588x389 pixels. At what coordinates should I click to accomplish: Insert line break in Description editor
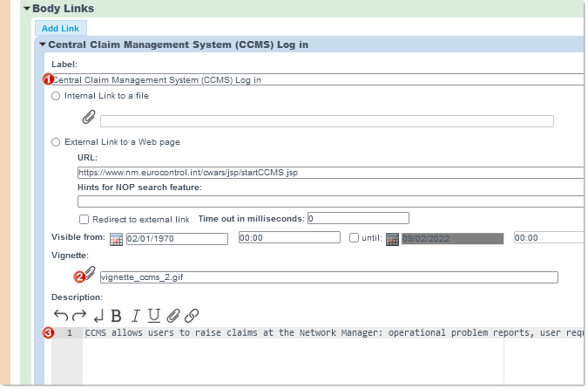pyautogui.click(x=98, y=316)
